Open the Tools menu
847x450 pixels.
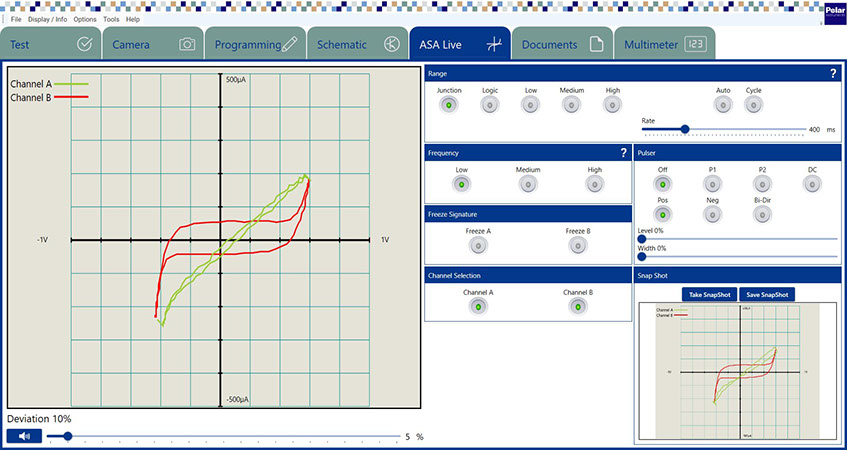pyautogui.click(x=110, y=19)
